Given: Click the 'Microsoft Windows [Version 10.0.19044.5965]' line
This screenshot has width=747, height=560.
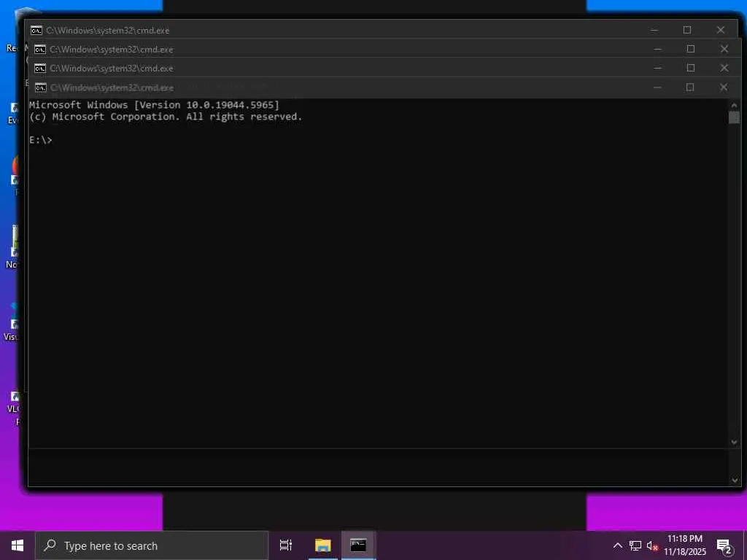Looking at the screenshot, I should (155, 105).
